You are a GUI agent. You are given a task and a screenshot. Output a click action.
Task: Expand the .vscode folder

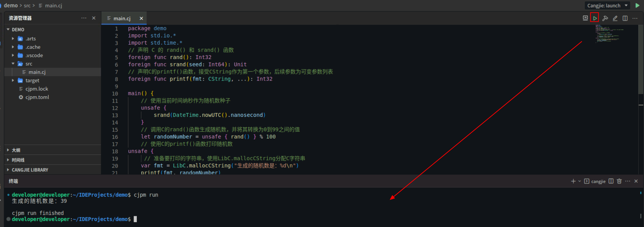pos(13,55)
